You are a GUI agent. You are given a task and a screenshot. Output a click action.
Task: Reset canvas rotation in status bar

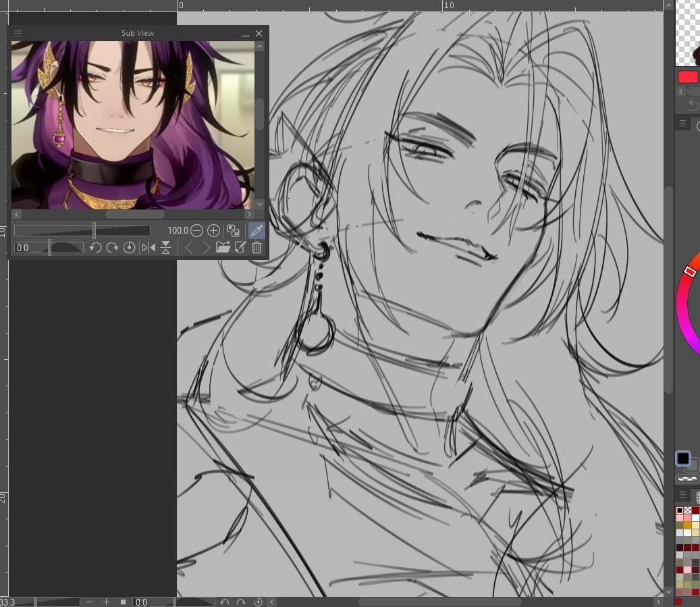click(x=258, y=602)
